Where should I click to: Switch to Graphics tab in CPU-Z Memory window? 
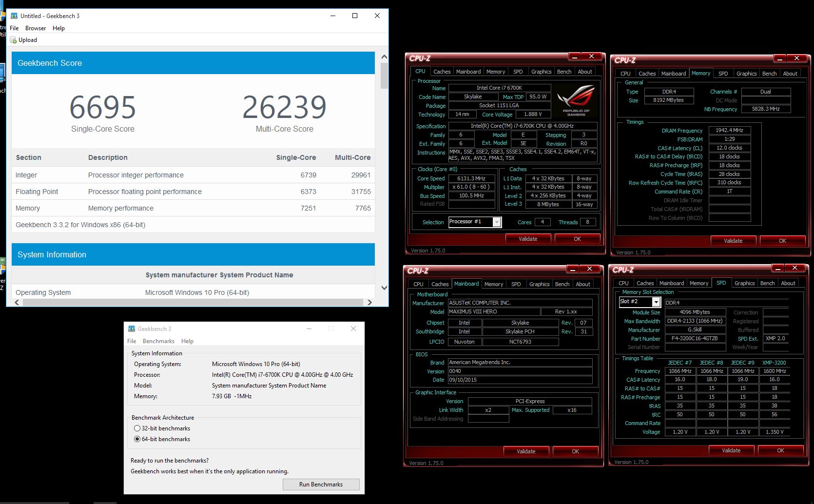[x=746, y=74]
